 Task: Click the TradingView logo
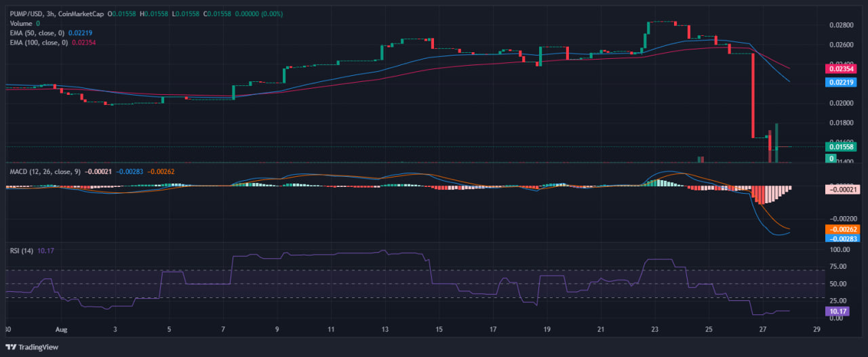tap(33, 347)
